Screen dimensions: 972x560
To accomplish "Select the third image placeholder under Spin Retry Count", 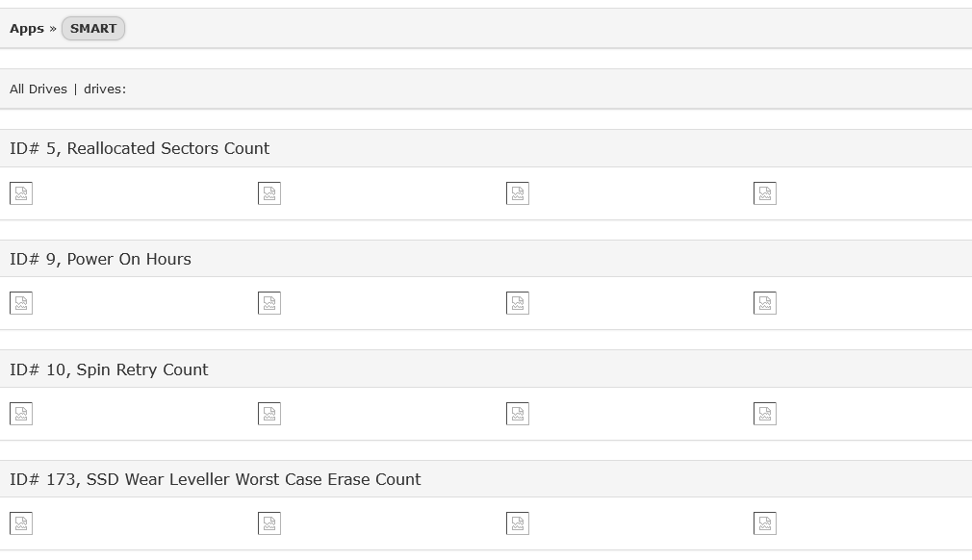I will click(x=518, y=414).
